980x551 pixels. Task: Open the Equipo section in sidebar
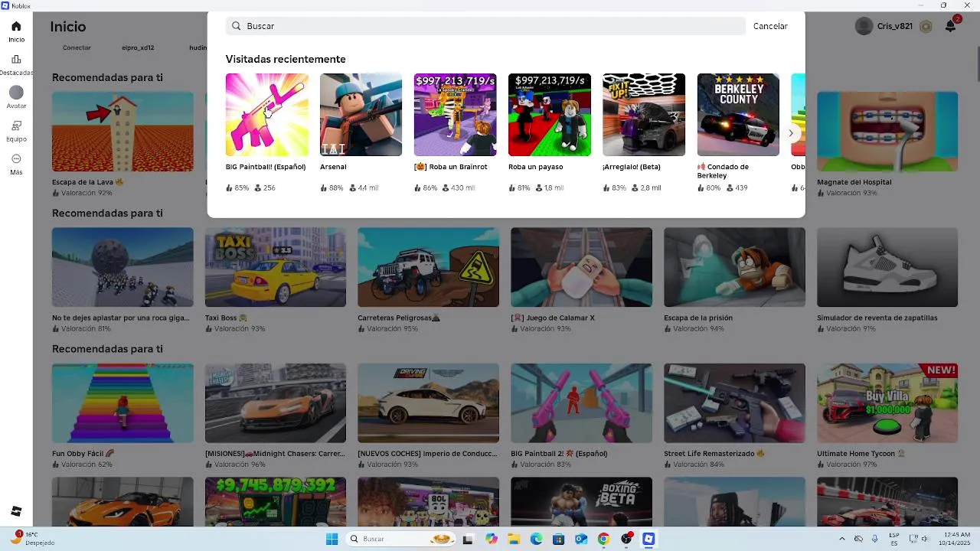pyautogui.click(x=16, y=130)
